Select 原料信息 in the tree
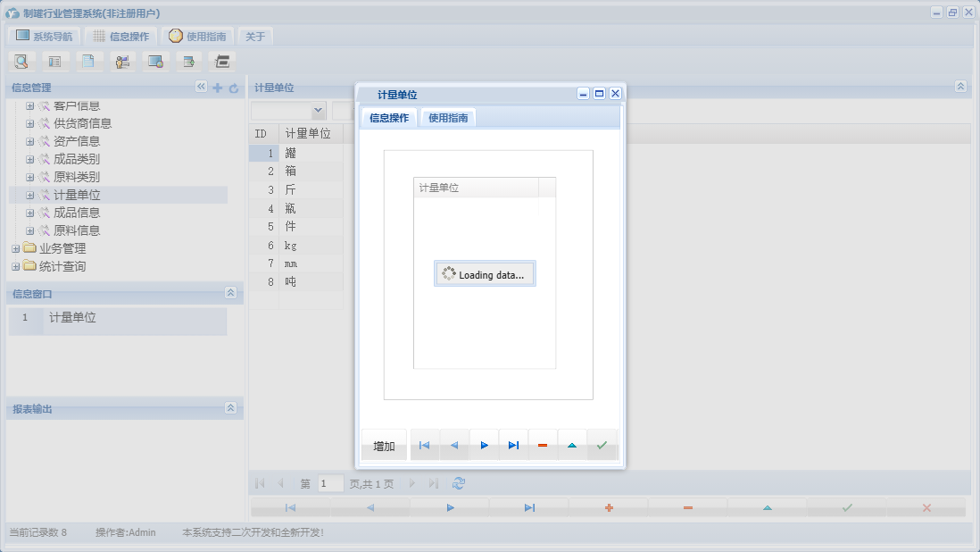 pyautogui.click(x=77, y=230)
